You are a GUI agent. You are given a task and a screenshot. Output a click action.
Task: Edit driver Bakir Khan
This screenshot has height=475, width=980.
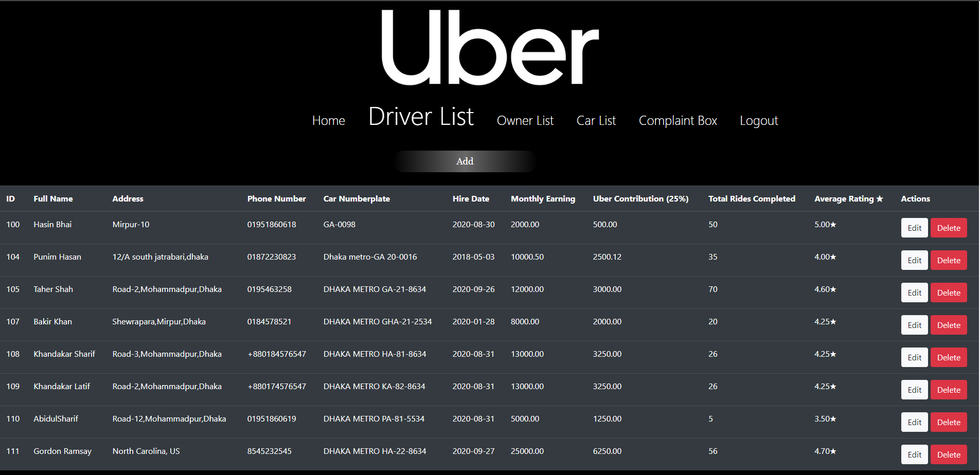click(x=914, y=325)
